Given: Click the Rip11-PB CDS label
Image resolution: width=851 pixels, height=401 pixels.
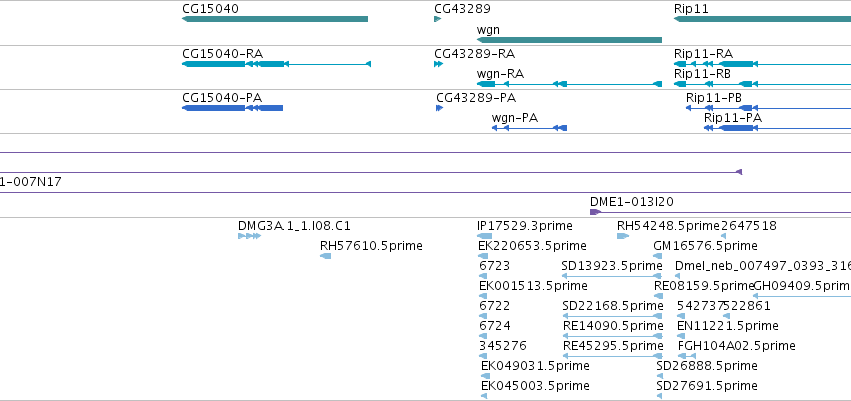Looking at the screenshot, I should click(x=714, y=98).
